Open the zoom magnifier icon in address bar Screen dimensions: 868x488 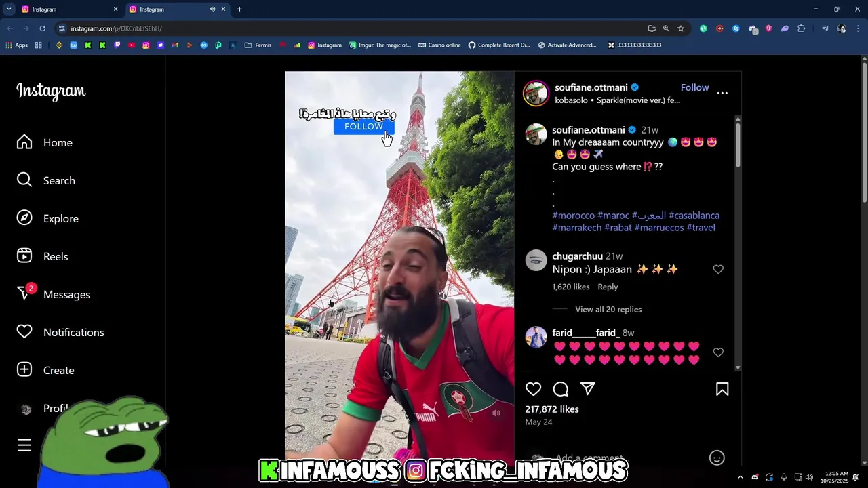[x=666, y=28]
